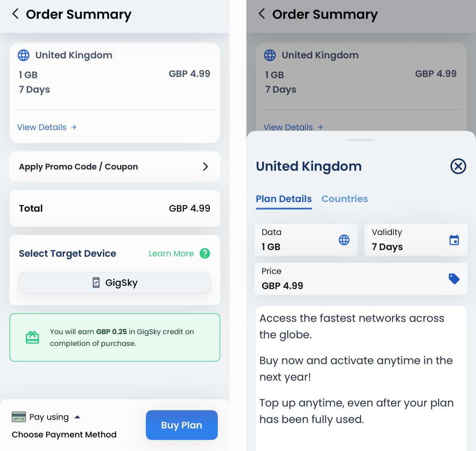Click the green Learn More question mark icon

(205, 253)
